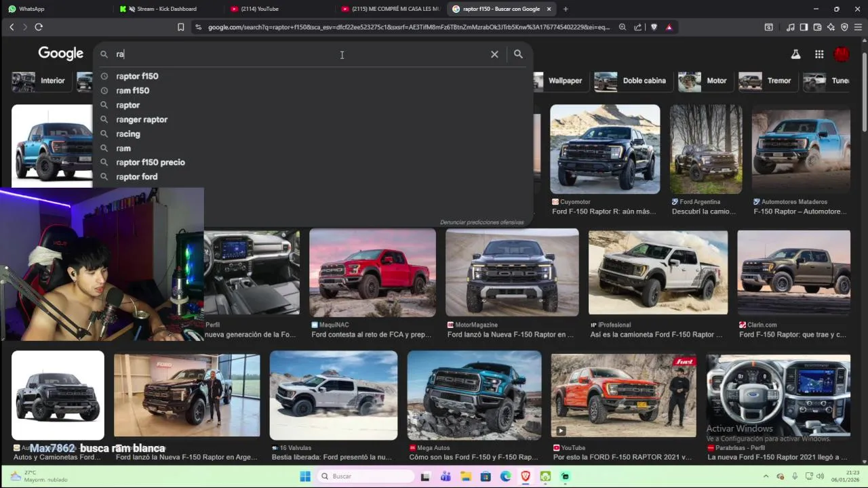Open the Windows Start menu
Viewport: 868px width, 488px height.
coord(305,476)
